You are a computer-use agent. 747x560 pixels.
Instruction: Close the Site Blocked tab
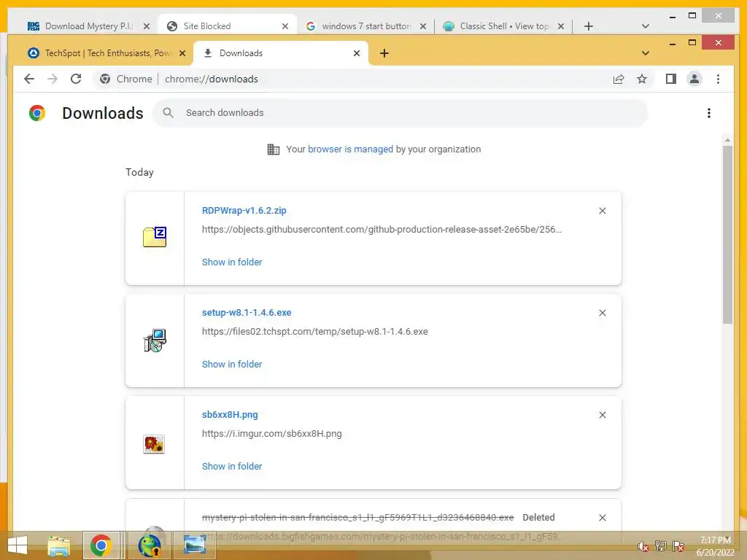285,26
